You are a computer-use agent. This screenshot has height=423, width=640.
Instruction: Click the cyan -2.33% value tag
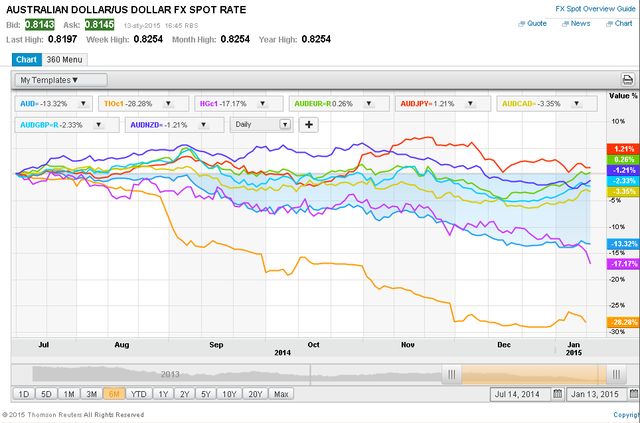[x=622, y=181]
